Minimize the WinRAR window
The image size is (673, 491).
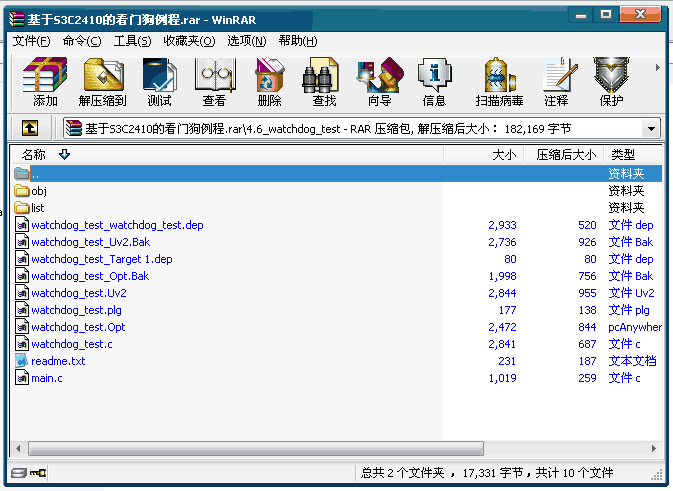[x=581, y=15]
